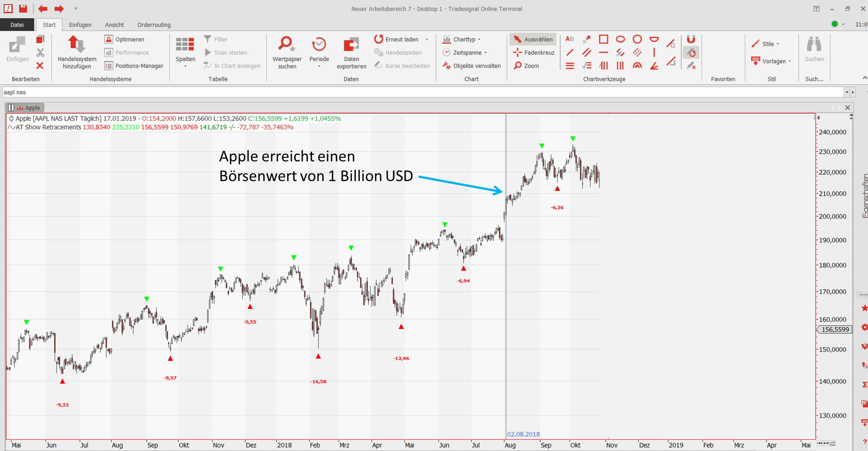Open the Zeitspanne dropdown menu
868x451 pixels.
[467, 52]
